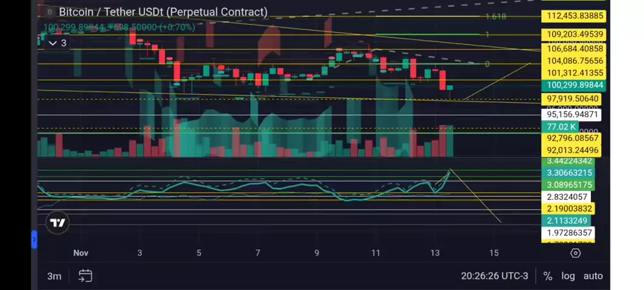Screen dimensions: 644x290
Task: Click the green indicator value label 3.30663215
Action: tap(568, 173)
